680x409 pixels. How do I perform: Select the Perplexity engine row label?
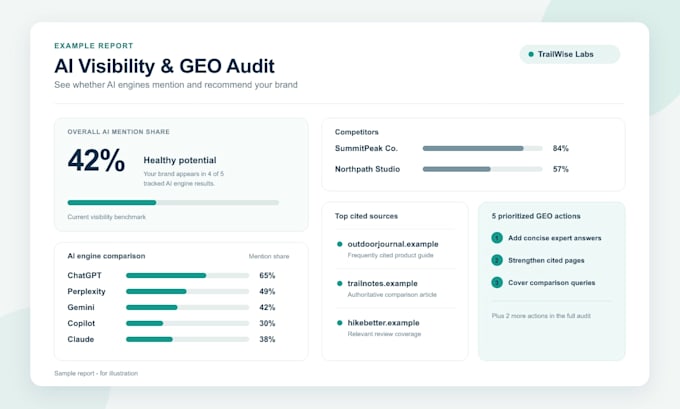pos(86,291)
